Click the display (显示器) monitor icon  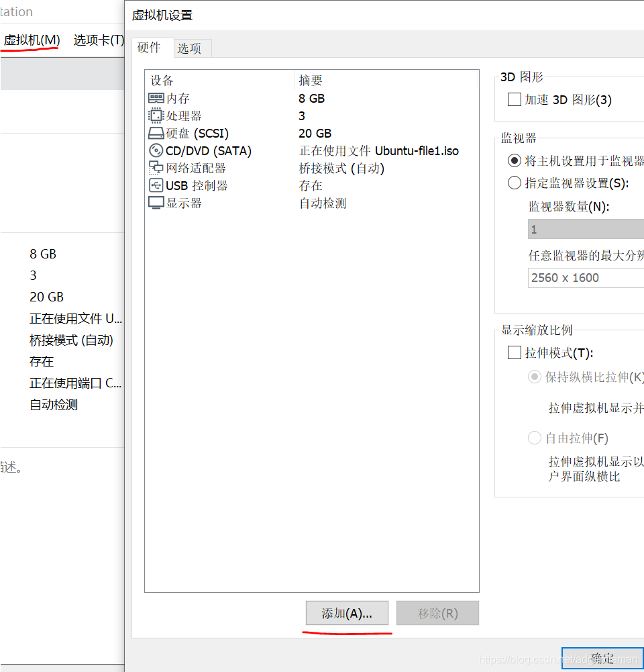click(x=156, y=203)
